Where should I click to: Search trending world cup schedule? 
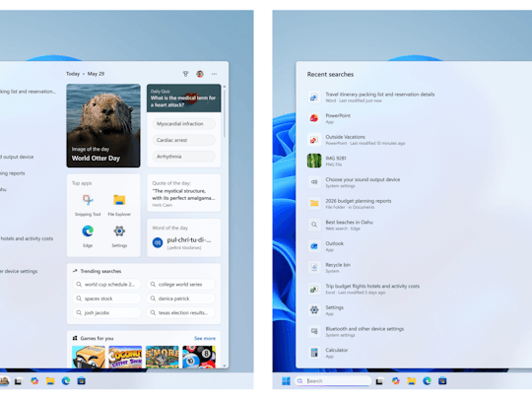(106, 285)
